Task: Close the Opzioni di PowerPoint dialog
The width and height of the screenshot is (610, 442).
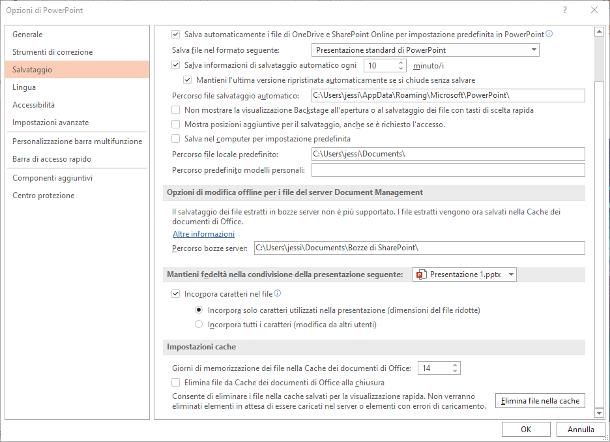Action: click(594, 10)
